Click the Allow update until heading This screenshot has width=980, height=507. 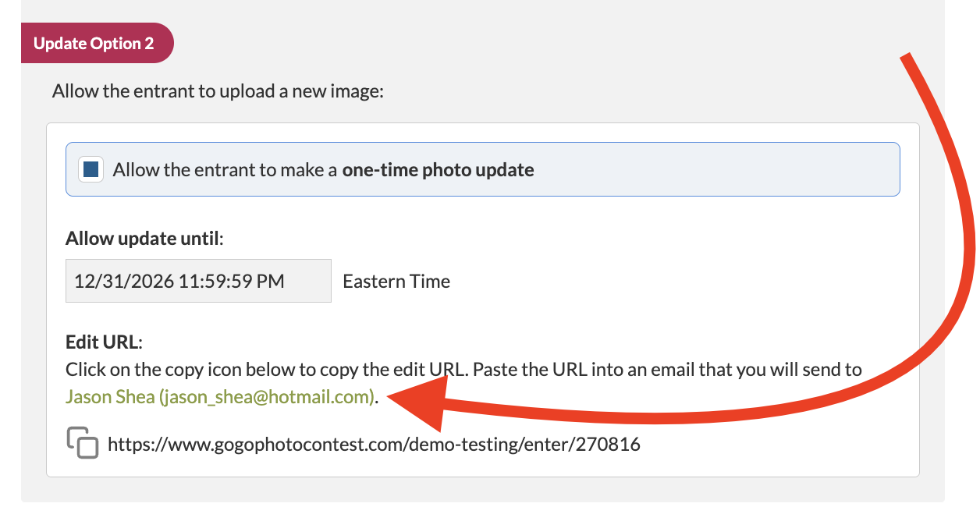point(144,238)
